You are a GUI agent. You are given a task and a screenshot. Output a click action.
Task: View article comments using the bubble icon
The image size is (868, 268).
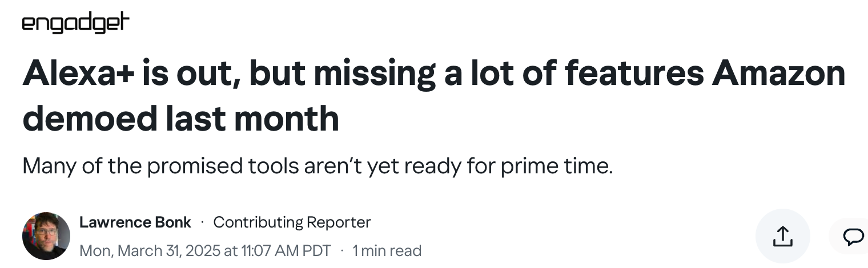[x=853, y=236]
